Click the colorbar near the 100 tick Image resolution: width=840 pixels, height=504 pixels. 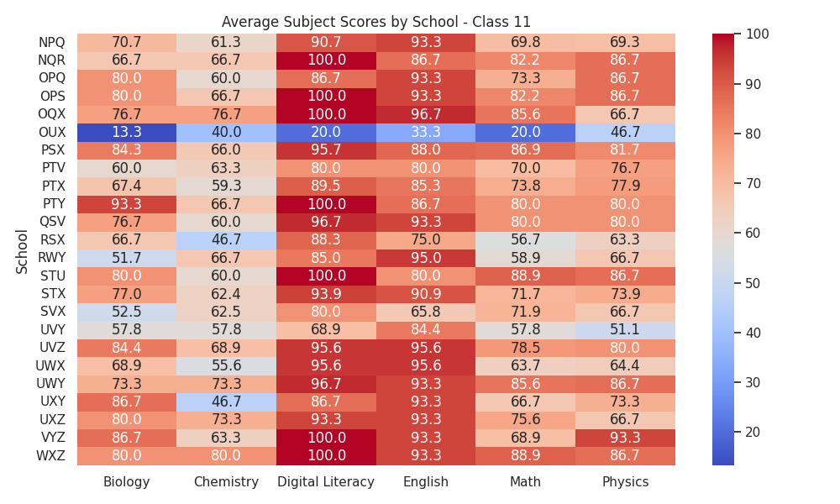pyautogui.click(x=723, y=35)
